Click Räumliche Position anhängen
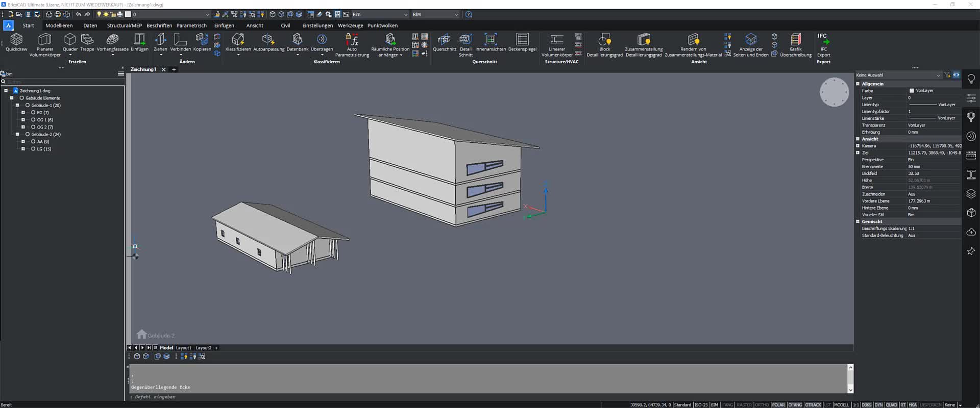This screenshot has width=980, height=408. click(x=390, y=45)
